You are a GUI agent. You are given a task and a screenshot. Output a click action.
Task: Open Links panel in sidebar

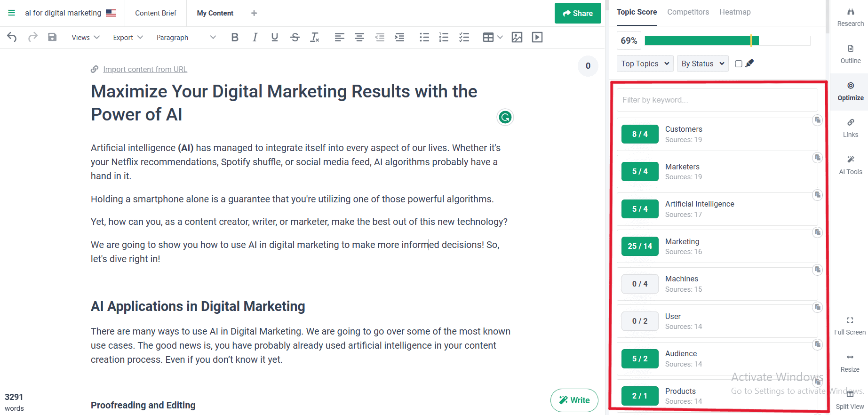851,128
